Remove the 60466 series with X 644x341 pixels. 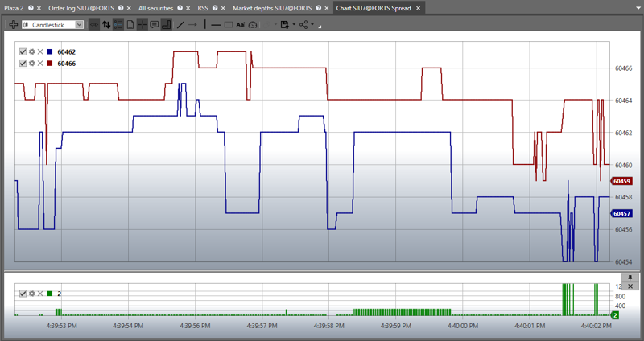[x=40, y=63]
